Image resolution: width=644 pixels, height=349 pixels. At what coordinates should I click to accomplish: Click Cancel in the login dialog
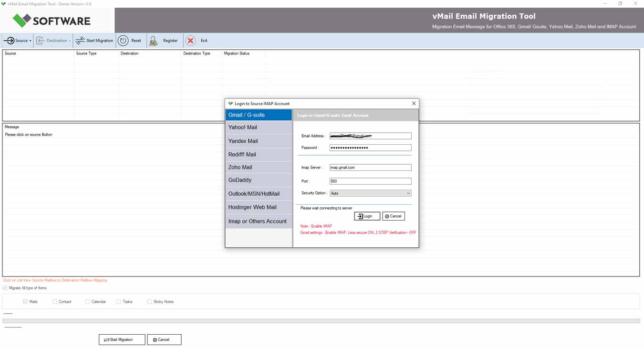[x=394, y=216]
